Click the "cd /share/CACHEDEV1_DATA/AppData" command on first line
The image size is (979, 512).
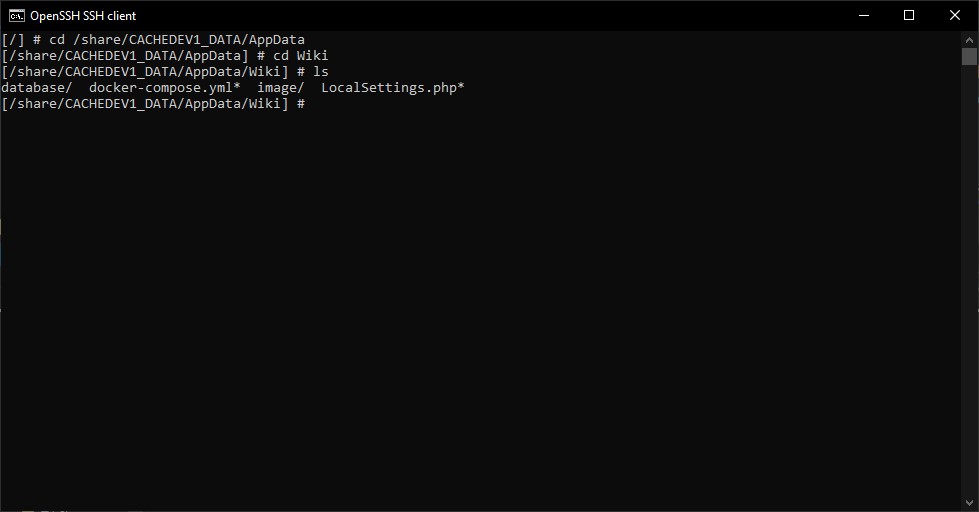(x=177, y=40)
